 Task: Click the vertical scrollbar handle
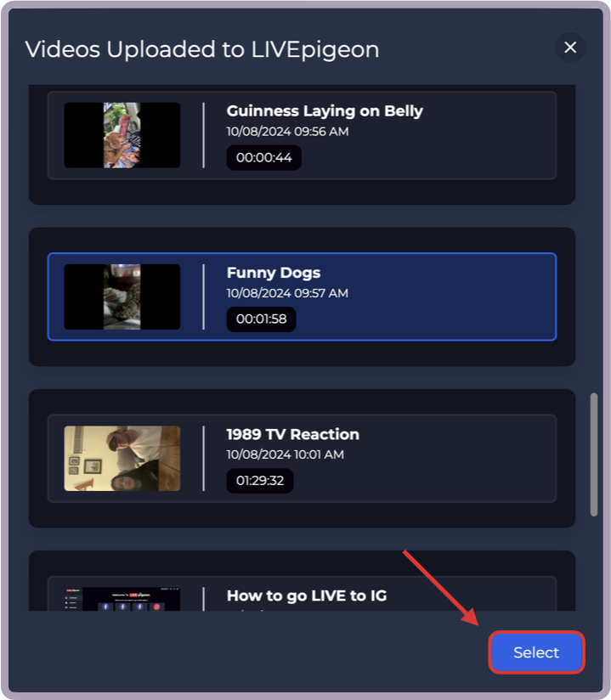[x=594, y=454]
